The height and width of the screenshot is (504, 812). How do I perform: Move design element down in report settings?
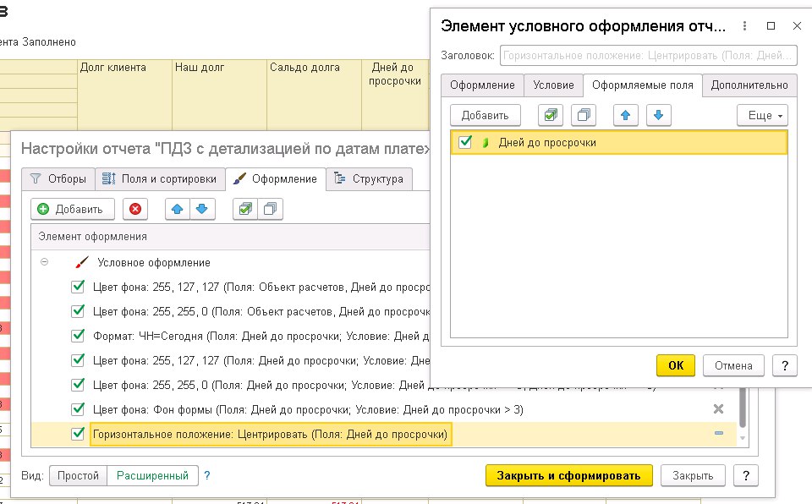(x=202, y=209)
